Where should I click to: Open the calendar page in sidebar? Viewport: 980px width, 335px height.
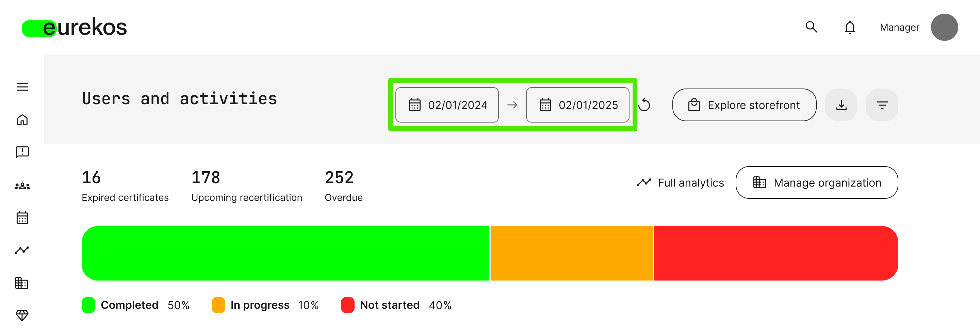[x=22, y=218]
